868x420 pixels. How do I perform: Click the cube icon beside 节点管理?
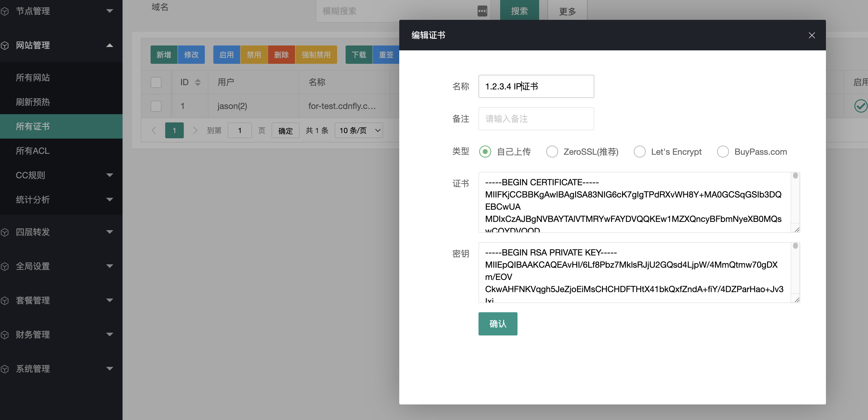5,12
